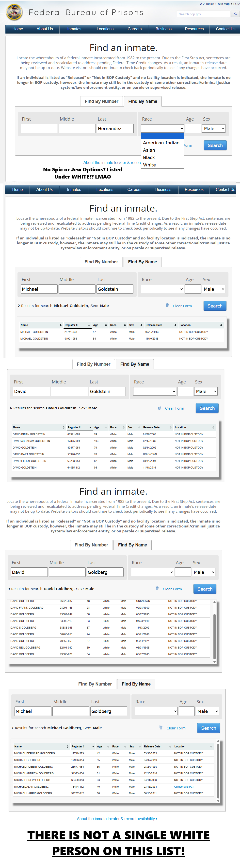Open the Site Map link
240x868 pixels.
224,4
